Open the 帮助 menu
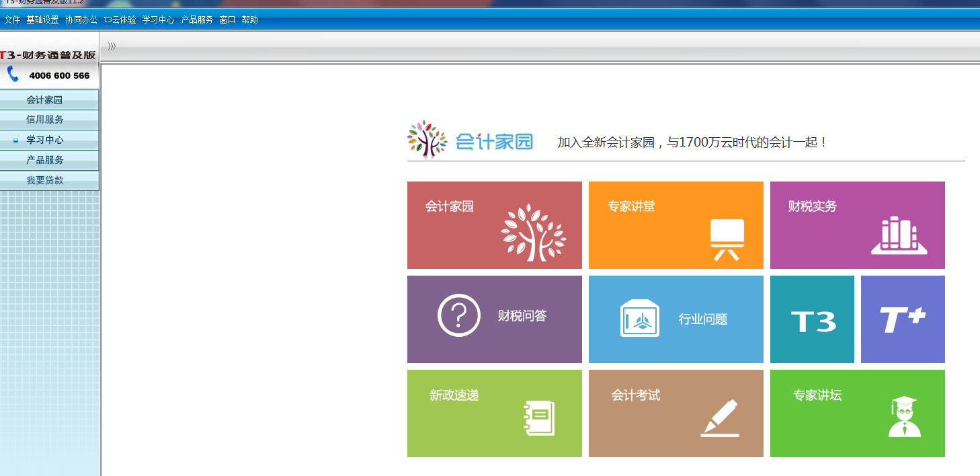980x476 pixels. click(x=249, y=20)
